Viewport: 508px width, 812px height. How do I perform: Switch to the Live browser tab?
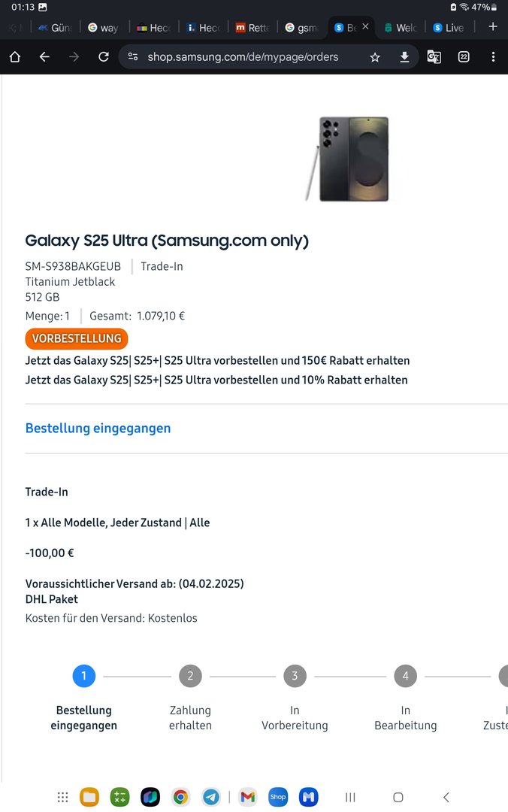click(x=448, y=28)
